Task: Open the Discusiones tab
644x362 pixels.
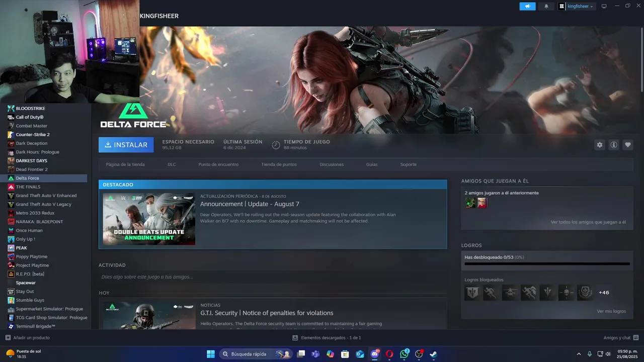Action: (x=332, y=164)
